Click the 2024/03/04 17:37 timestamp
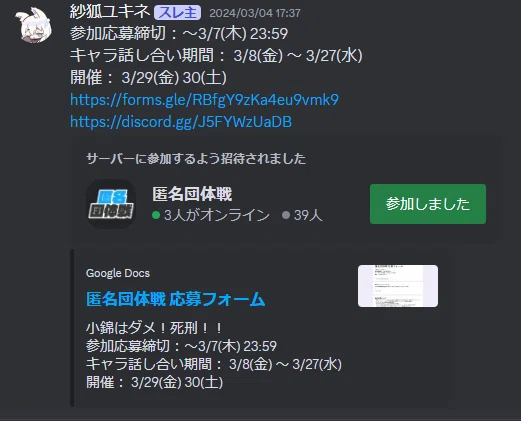 (255, 13)
